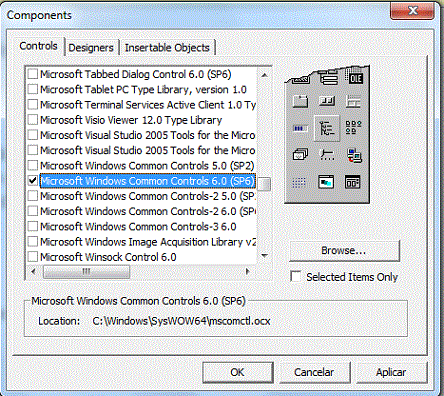Click 'Microsoft Windows Common Controls 6.0 (SP6)' group title
The width and height of the screenshot is (444, 396).
pyautogui.click(x=138, y=301)
